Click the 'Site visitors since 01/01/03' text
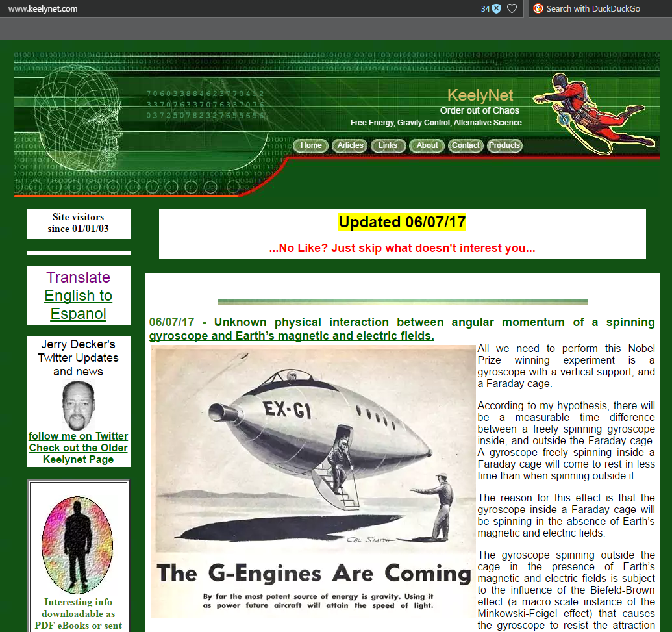The image size is (672, 632). 78,223
